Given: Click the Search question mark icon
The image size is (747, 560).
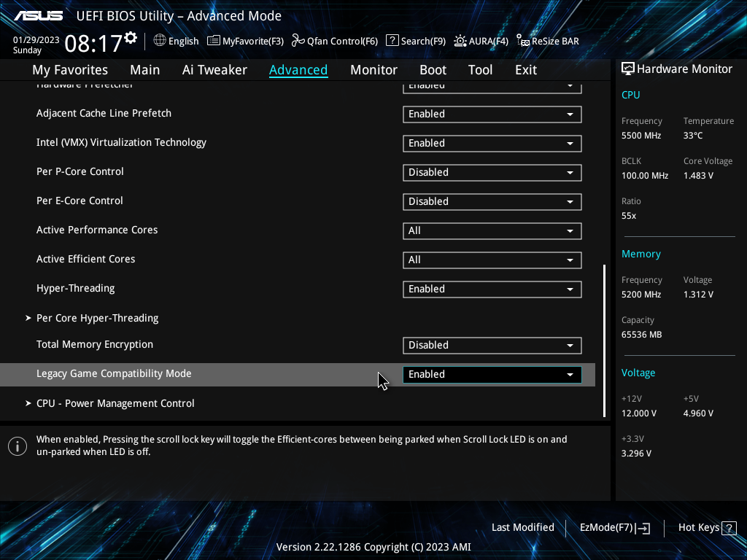Looking at the screenshot, I should tap(392, 41).
